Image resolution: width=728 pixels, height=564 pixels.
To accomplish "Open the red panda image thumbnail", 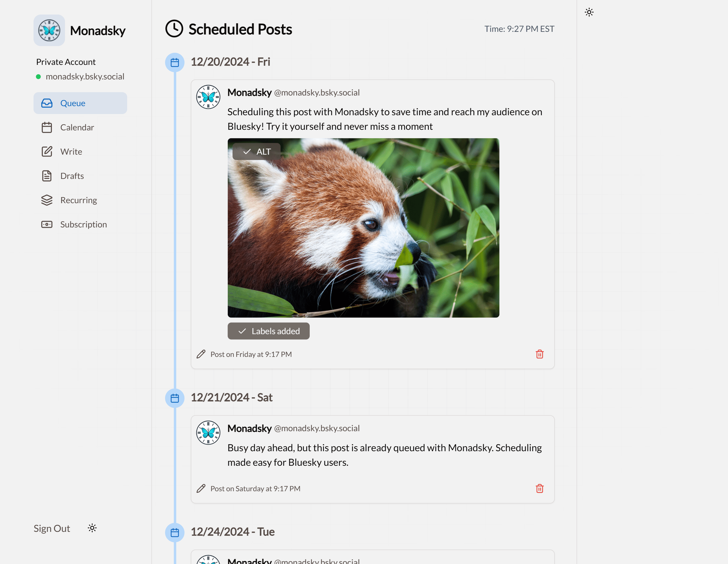I will coord(363,228).
